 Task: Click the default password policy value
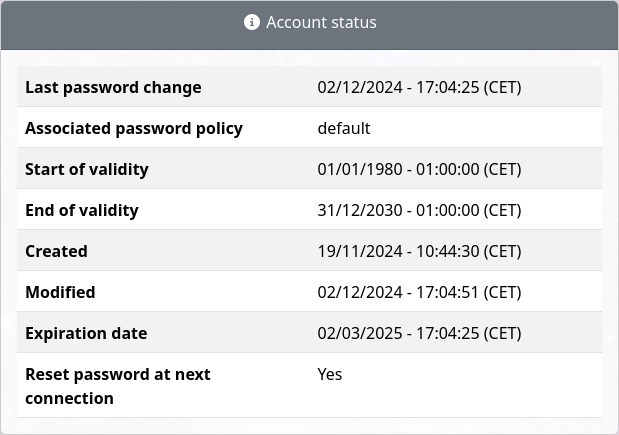(344, 128)
